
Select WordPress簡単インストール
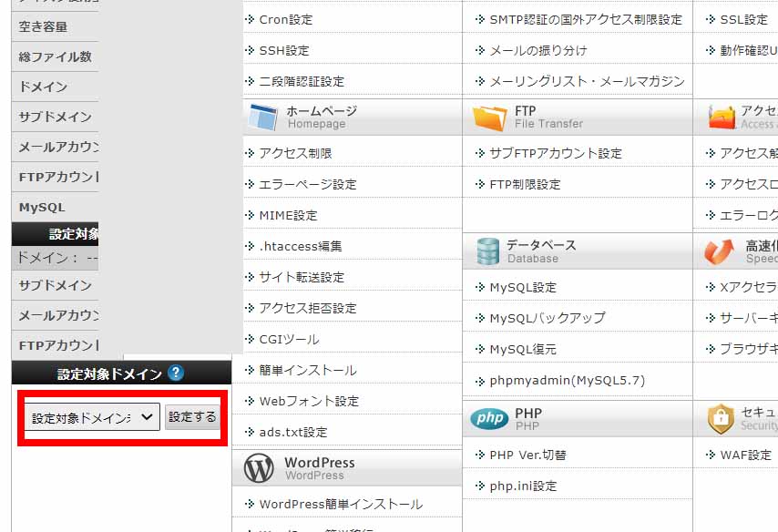tap(341, 504)
